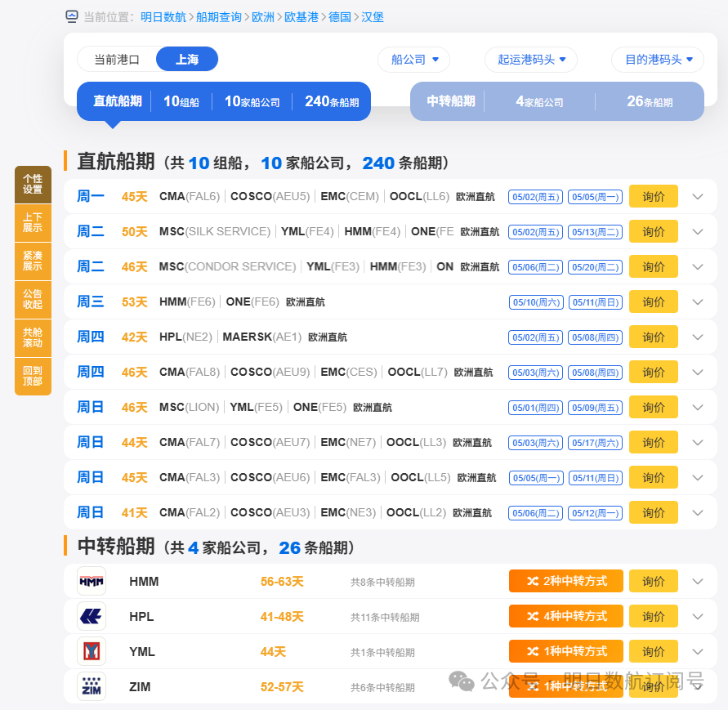Open 欧洲 breadcrumb link

coord(263,17)
